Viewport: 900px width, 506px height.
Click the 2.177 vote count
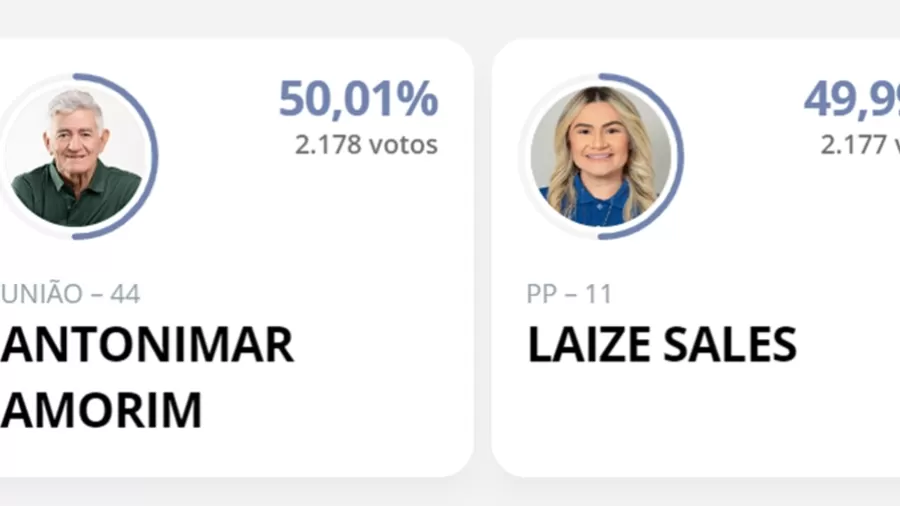click(x=860, y=144)
